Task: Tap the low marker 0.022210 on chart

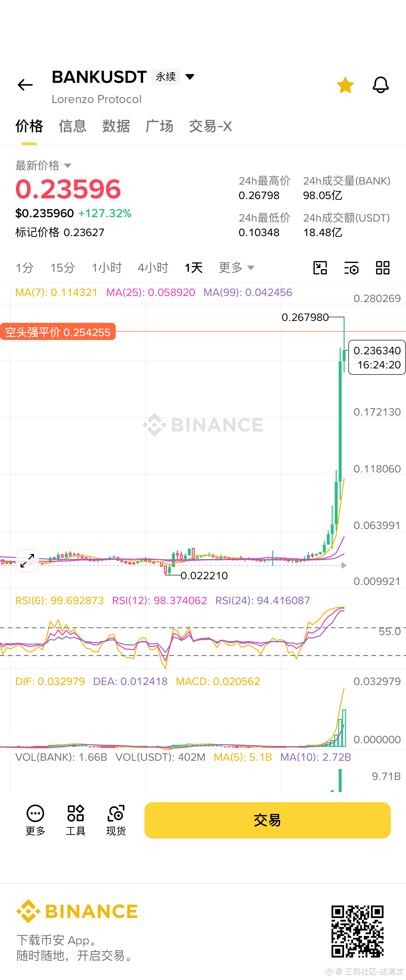Action: click(x=204, y=576)
